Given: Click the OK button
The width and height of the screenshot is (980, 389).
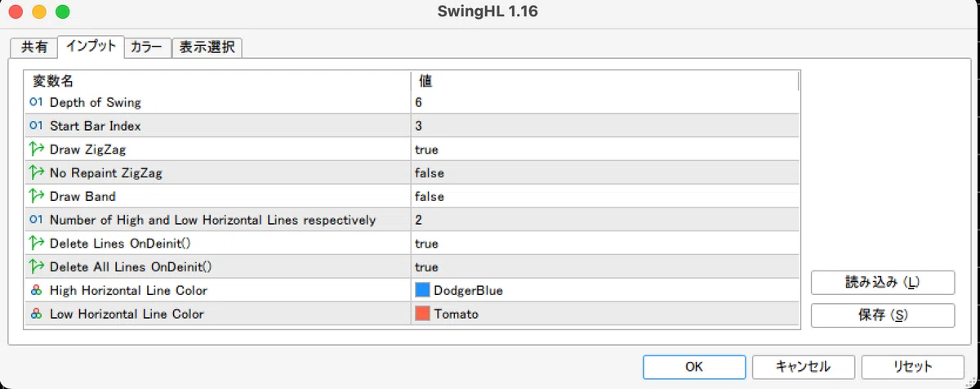Looking at the screenshot, I should tap(693, 367).
